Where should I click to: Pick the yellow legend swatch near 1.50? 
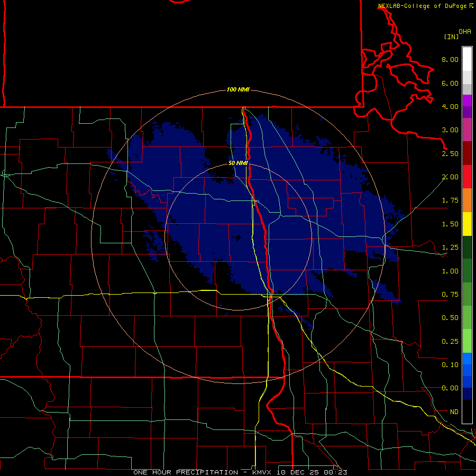[467, 224]
